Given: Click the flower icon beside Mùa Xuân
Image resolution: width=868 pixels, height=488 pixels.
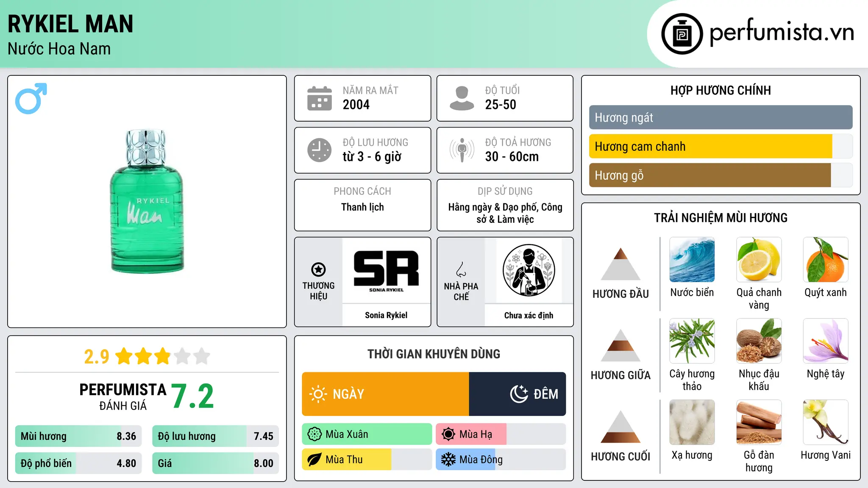Looking at the screenshot, I should (x=314, y=434).
